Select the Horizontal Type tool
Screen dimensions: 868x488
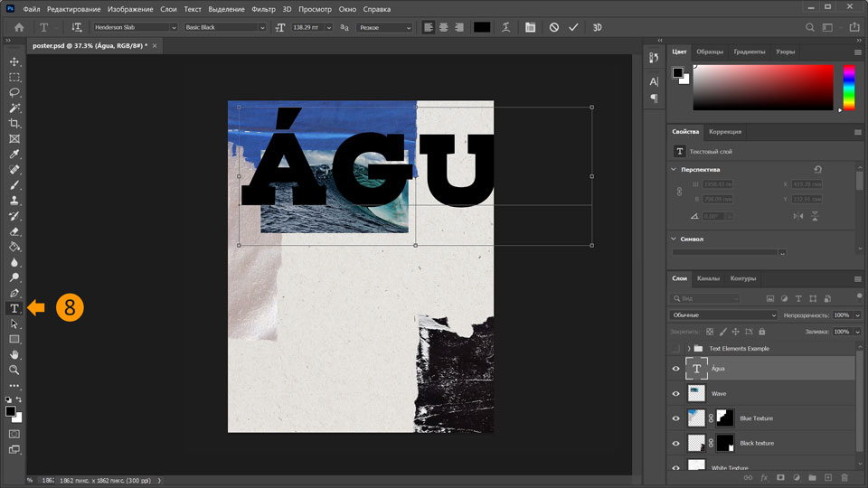pos(14,308)
